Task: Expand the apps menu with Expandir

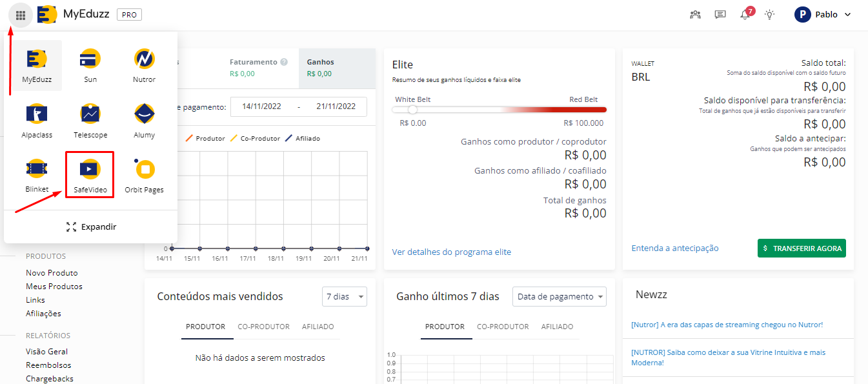Action: click(x=91, y=227)
